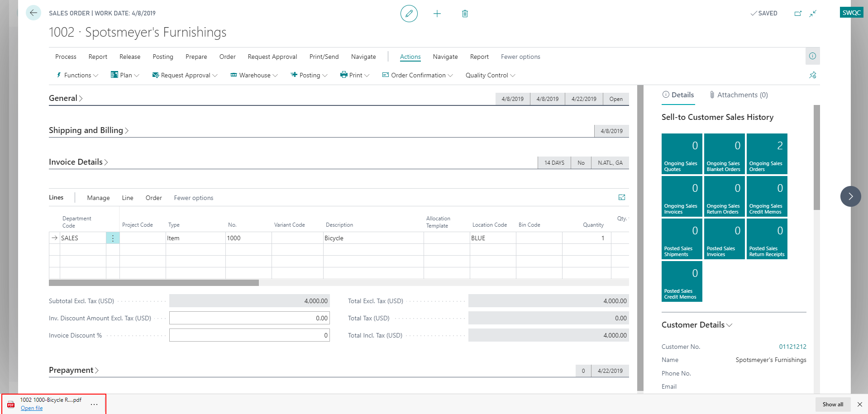
Task: Click the Inv. Discount Amount field
Action: (x=249, y=318)
